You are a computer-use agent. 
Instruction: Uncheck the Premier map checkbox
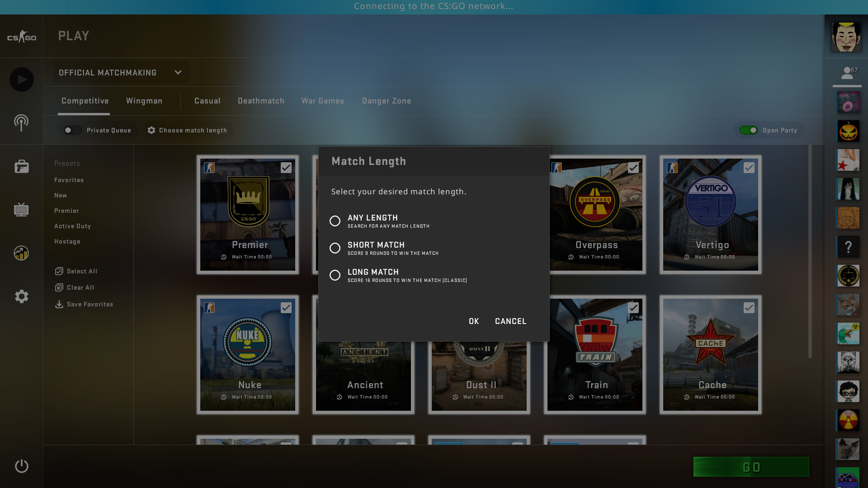tap(286, 168)
